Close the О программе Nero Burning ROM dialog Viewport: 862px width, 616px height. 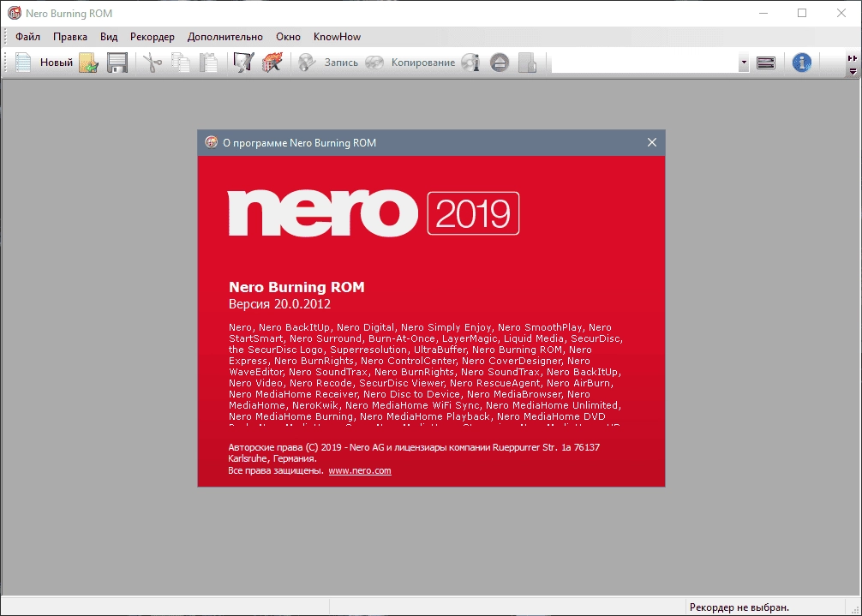click(652, 142)
